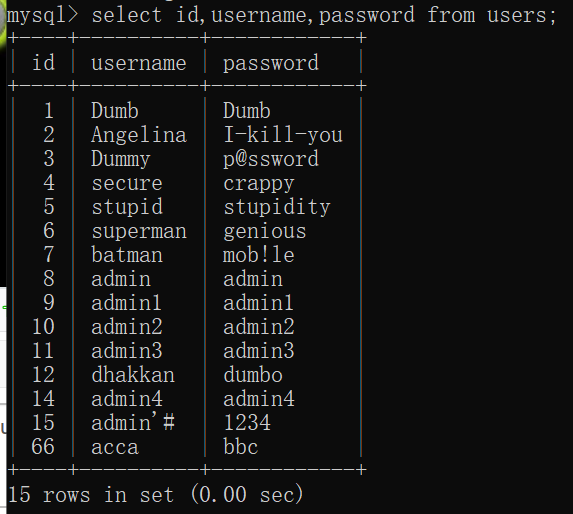
Task: Click password 'I-kill-you' in the table
Action: click(283, 134)
